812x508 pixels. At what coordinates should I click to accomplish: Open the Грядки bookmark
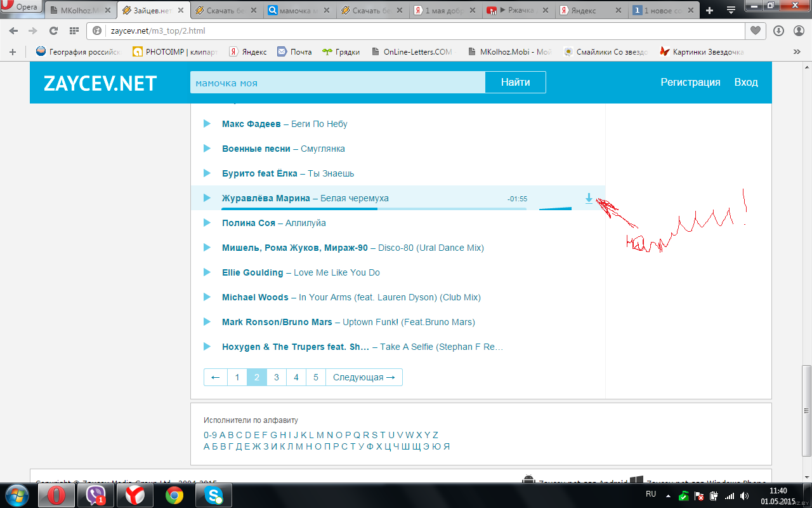point(341,52)
